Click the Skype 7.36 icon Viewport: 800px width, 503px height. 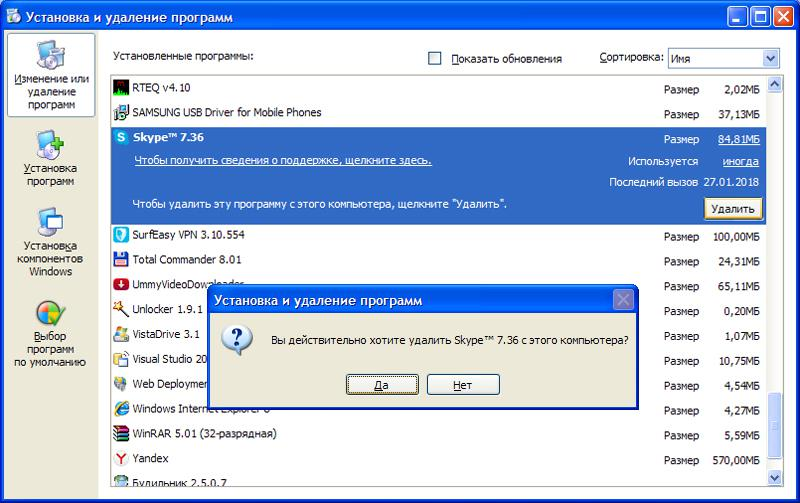click(x=121, y=137)
